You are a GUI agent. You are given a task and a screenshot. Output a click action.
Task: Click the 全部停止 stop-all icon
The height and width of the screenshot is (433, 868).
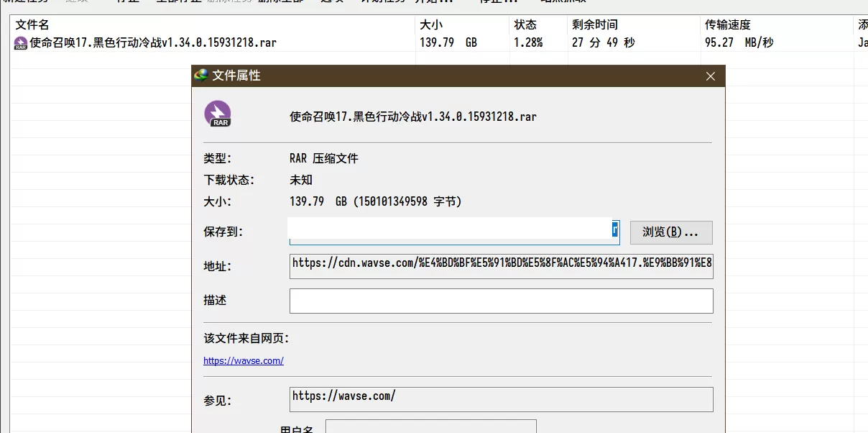(x=167, y=3)
